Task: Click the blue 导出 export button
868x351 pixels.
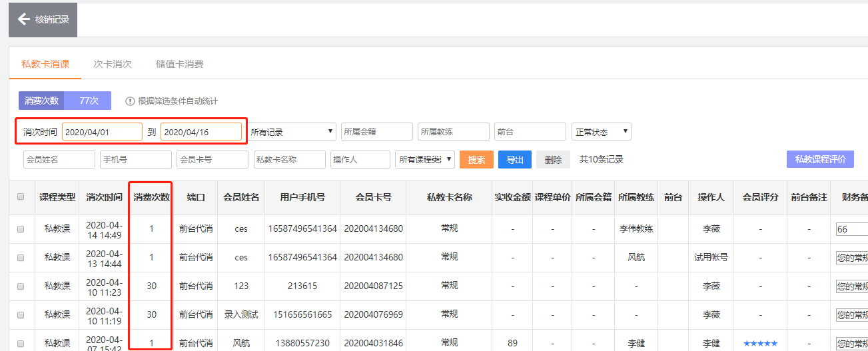Action: pyautogui.click(x=514, y=160)
